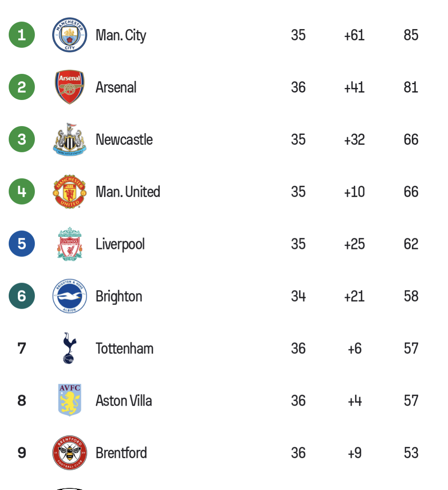Click the blue position 5 badge
The height and width of the screenshot is (490, 448).
pyautogui.click(x=22, y=244)
